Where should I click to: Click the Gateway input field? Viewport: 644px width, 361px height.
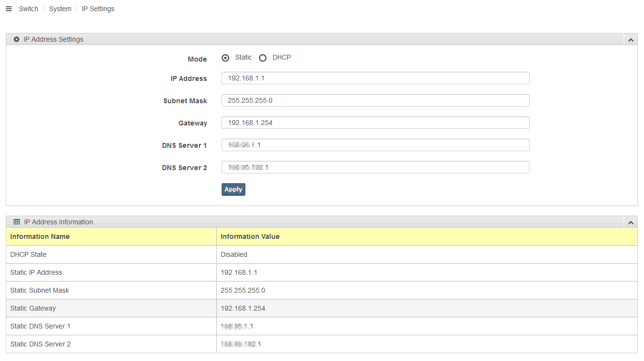click(375, 123)
